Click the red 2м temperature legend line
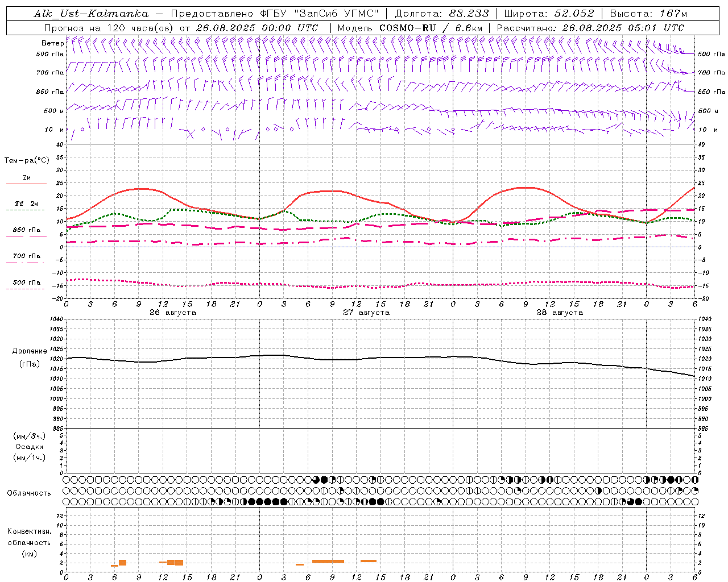The image size is (728, 582). [x=27, y=184]
